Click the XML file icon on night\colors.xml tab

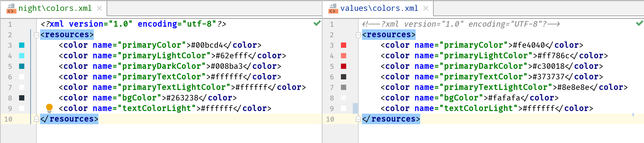click(x=11, y=9)
